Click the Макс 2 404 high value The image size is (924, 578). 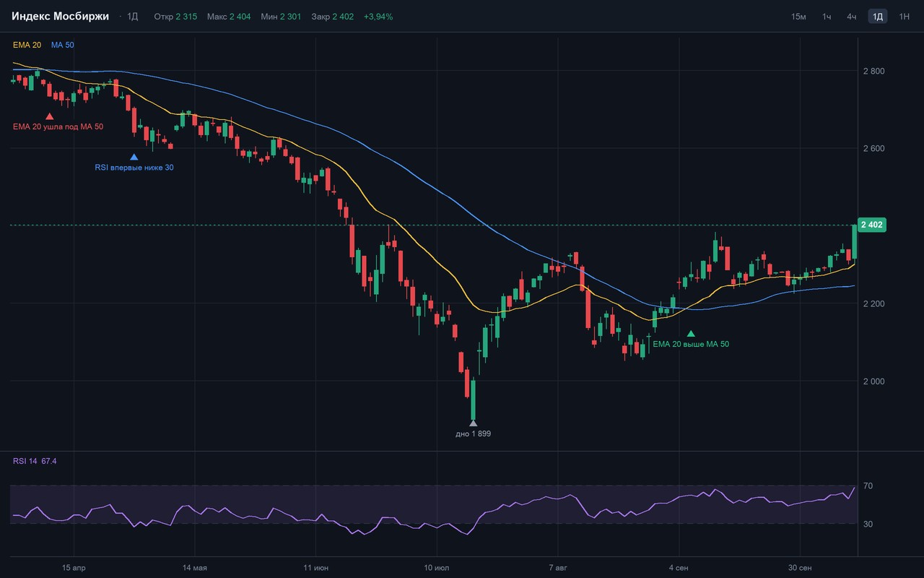pyautogui.click(x=229, y=17)
